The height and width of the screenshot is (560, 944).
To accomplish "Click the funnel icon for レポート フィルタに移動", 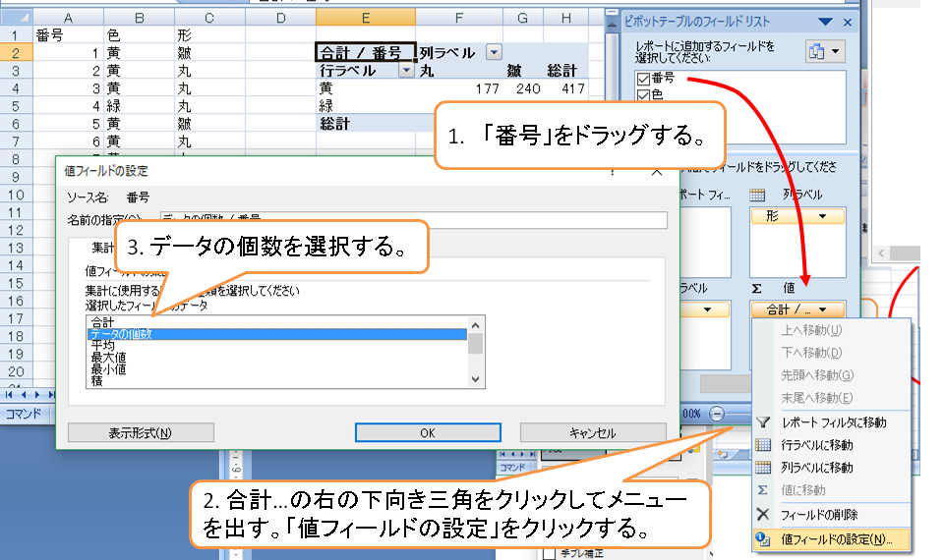I will (x=763, y=422).
